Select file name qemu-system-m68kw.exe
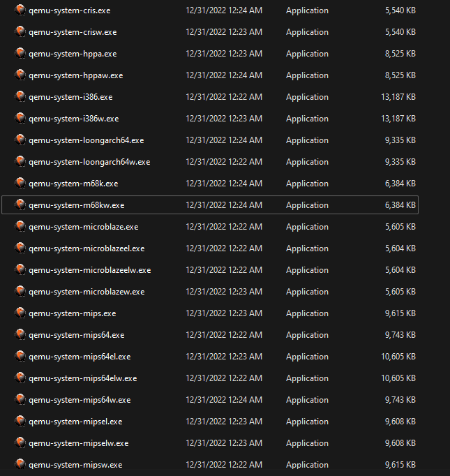 tap(77, 205)
